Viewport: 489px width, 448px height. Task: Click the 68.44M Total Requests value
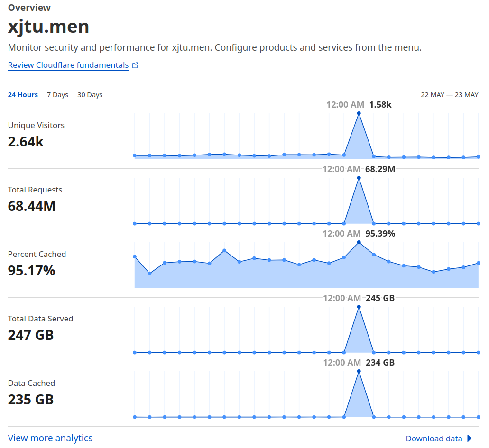coord(32,207)
